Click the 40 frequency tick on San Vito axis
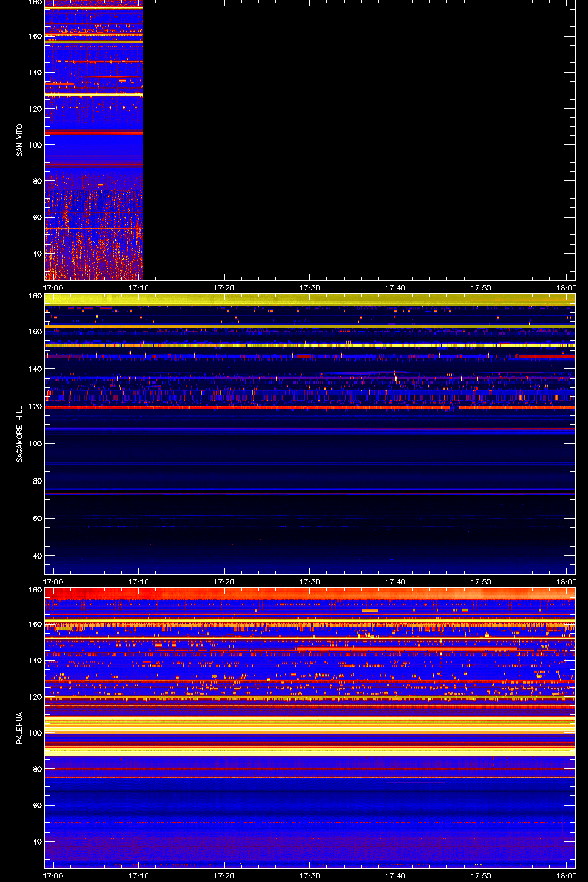The width and height of the screenshot is (588, 882). pyautogui.click(x=36, y=253)
